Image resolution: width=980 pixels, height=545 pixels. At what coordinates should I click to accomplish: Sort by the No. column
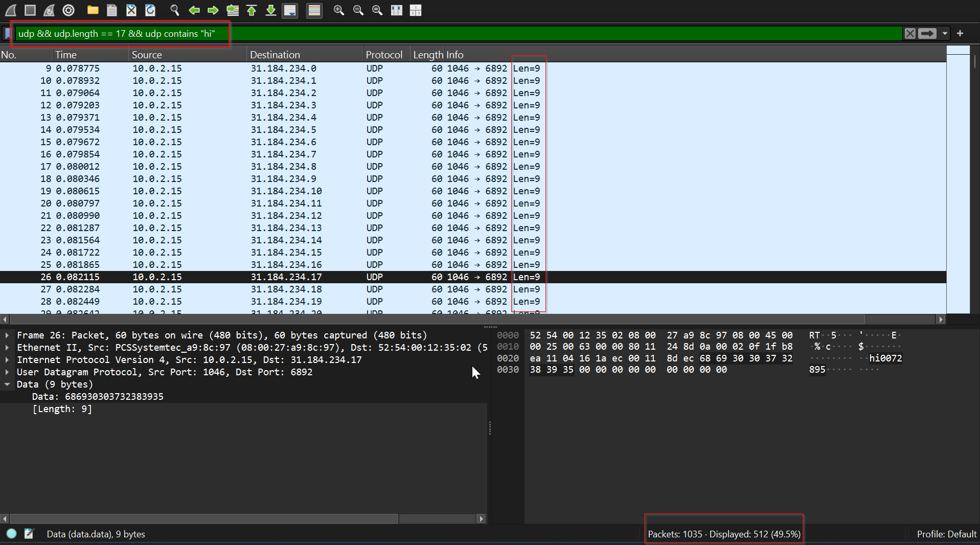(x=26, y=55)
